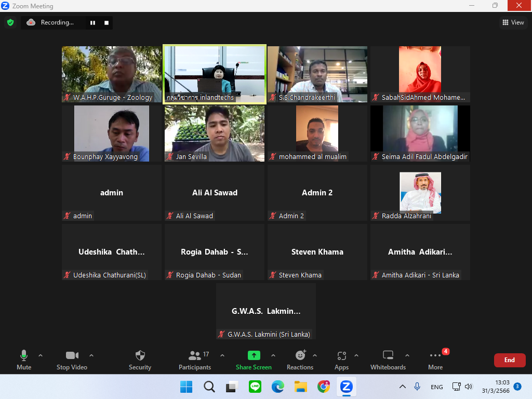Viewport: 532px width, 399px height.
Task: Click the admin participant tile
Action: pos(112,193)
